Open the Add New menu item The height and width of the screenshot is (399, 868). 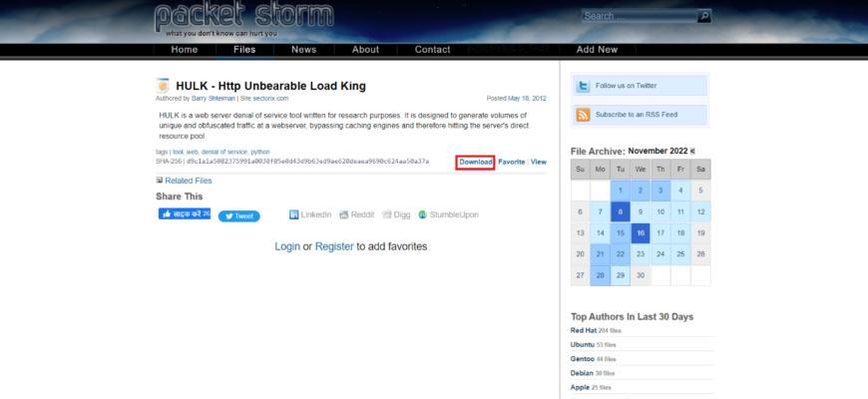[597, 49]
